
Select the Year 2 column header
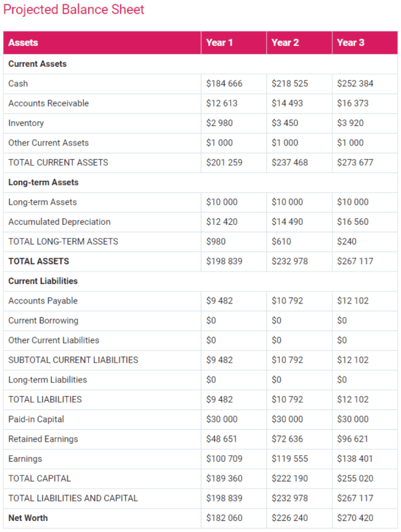tap(285, 43)
